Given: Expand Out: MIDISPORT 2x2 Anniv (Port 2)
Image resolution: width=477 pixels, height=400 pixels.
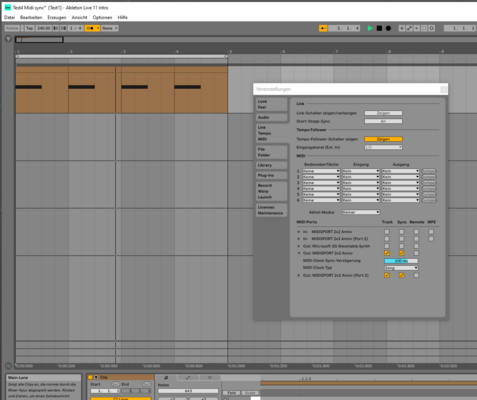Looking at the screenshot, I should (299, 275).
